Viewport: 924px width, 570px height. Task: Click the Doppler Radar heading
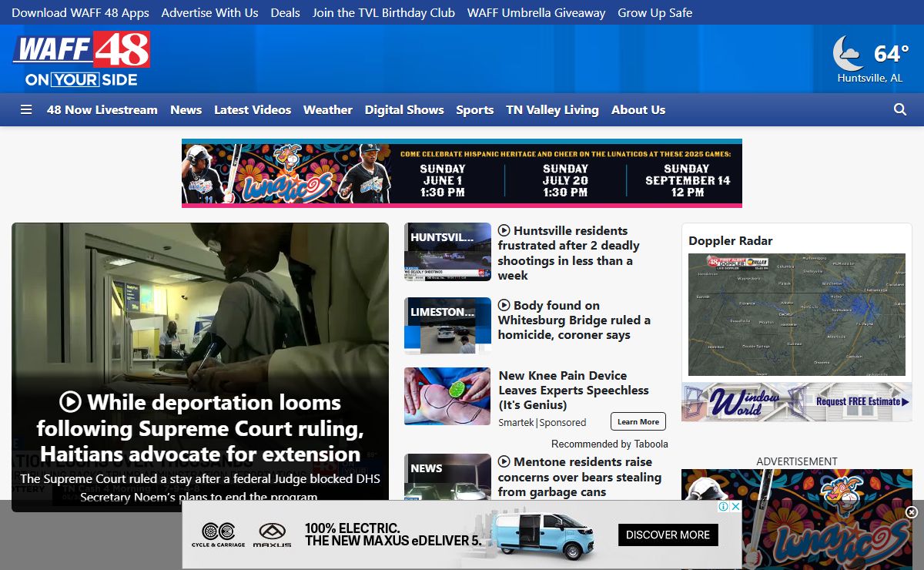[x=731, y=240]
